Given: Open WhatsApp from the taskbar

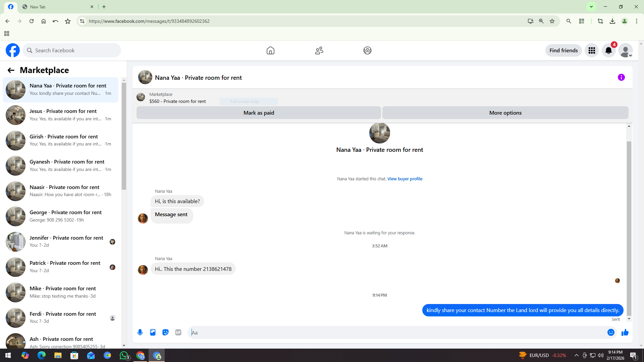Looking at the screenshot, I should (x=124, y=355).
